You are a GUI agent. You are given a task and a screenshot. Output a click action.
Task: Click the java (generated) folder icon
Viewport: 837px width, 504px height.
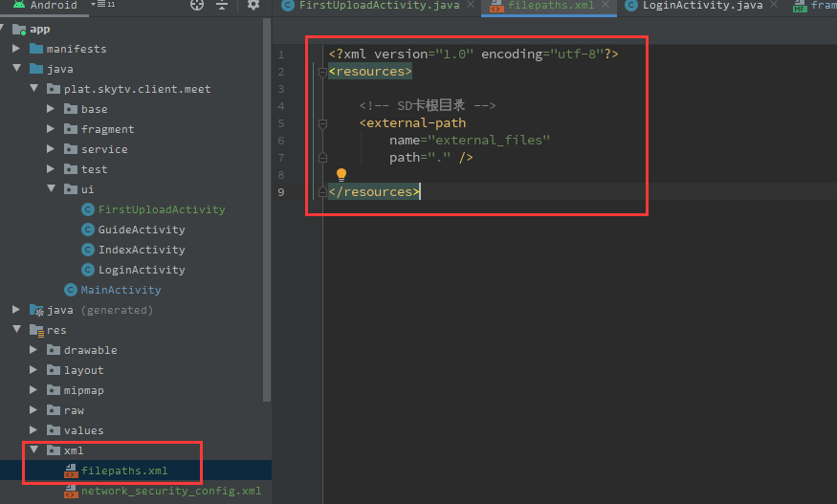pos(37,310)
